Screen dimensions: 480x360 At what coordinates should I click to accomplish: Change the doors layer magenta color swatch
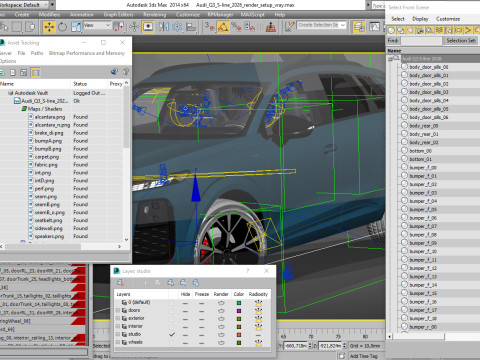239,311
